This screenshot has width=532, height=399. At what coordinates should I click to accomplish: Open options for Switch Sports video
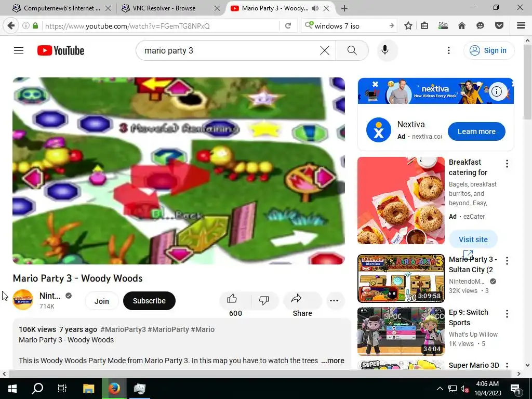point(507,314)
